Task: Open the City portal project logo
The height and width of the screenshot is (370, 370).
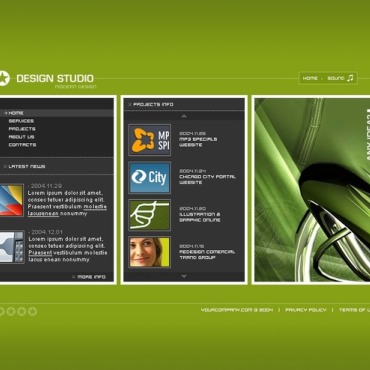Action: click(150, 177)
